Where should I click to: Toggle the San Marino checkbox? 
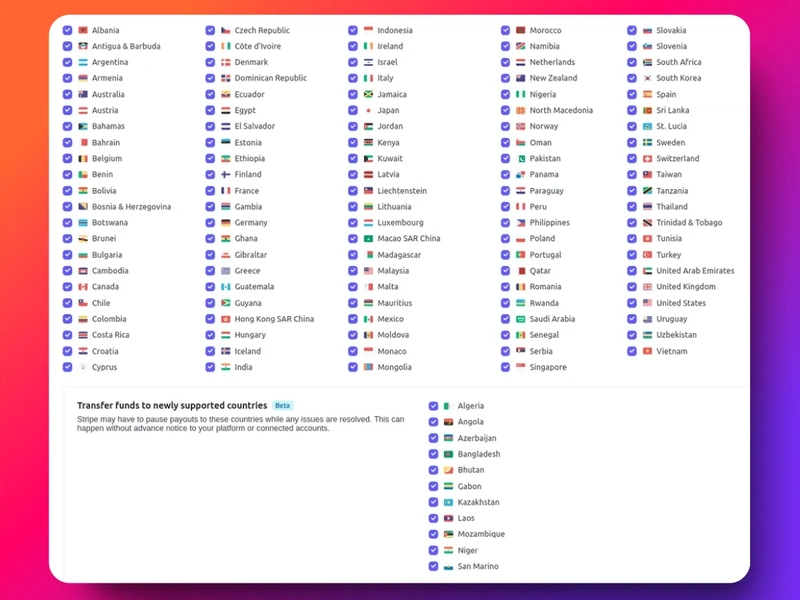[x=433, y=566]
